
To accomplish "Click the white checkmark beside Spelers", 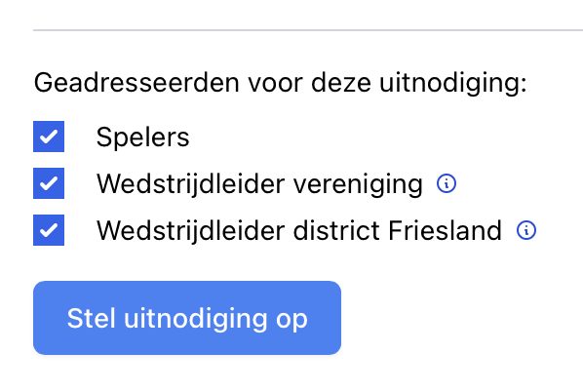I will tap(49, 137).
